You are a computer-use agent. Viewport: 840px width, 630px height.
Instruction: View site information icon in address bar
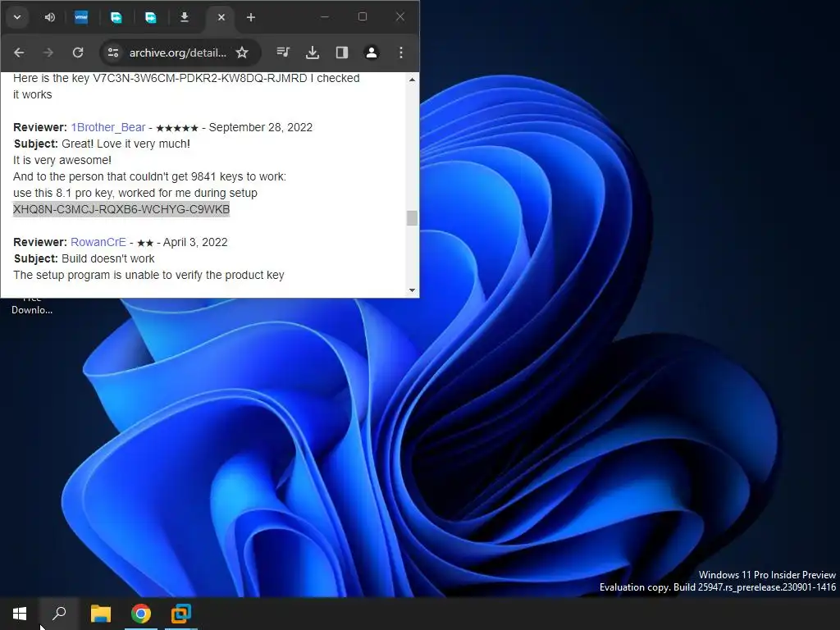coord(113,52)
